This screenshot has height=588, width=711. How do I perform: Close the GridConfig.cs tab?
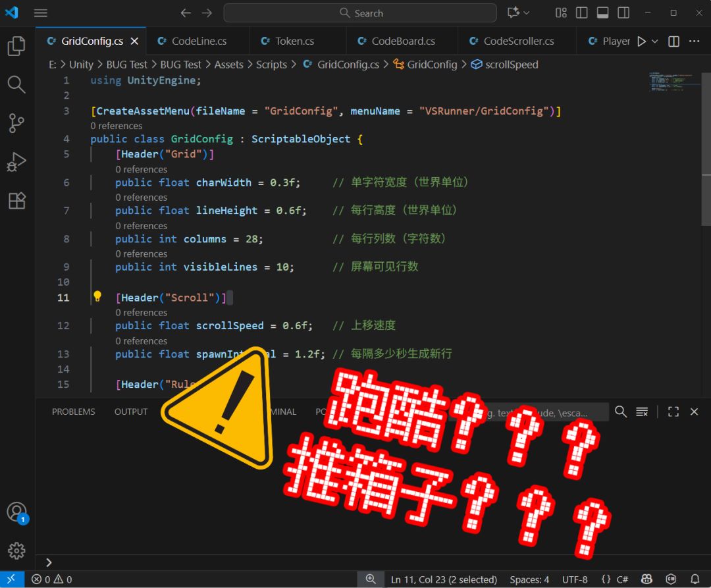click(x=135, y=41)
